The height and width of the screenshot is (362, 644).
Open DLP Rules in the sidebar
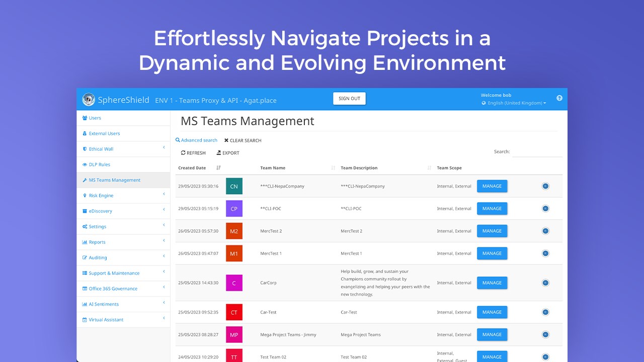click(x=123, y=164)
